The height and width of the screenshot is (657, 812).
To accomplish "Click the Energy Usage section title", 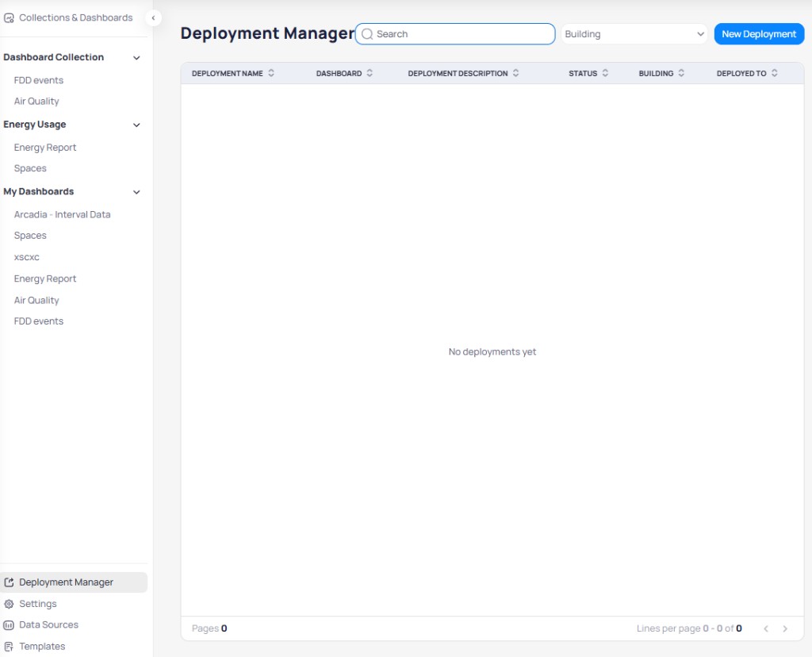I will click(x=35, y=125).
